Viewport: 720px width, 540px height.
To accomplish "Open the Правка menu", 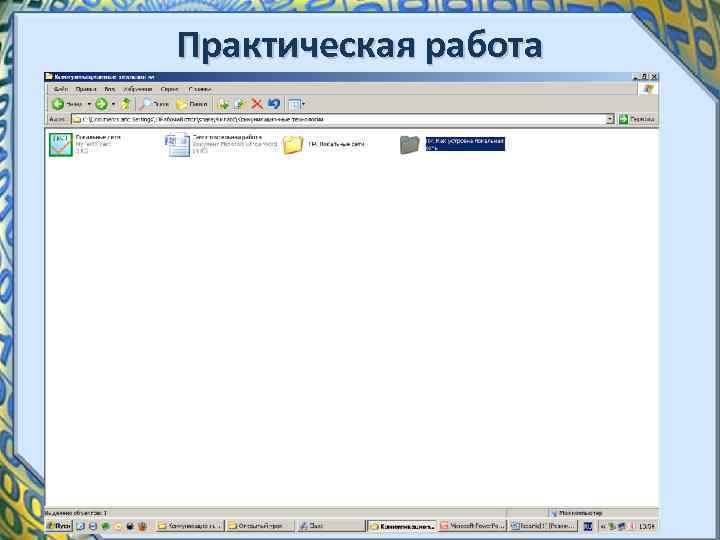I will point(86,89).
